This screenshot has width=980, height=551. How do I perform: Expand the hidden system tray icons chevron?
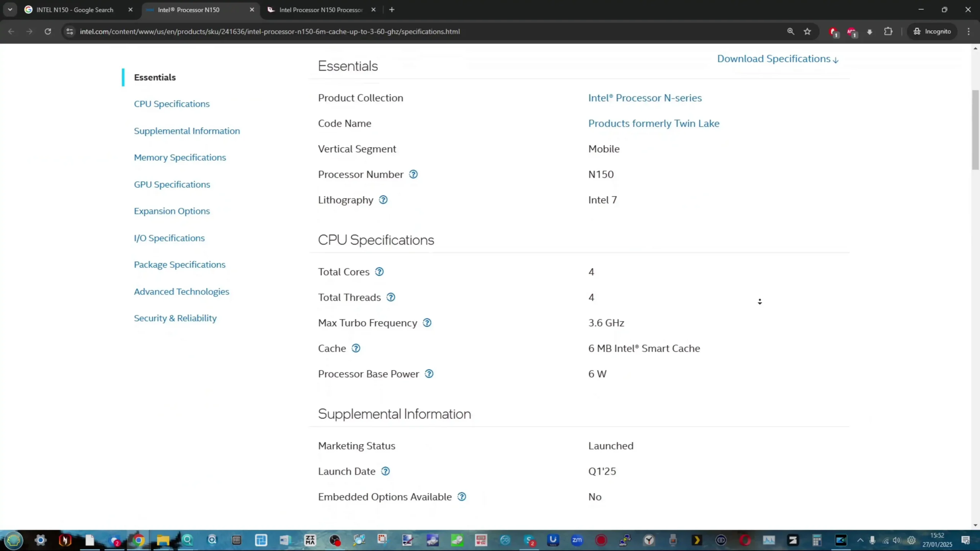(x=860, y=540)
